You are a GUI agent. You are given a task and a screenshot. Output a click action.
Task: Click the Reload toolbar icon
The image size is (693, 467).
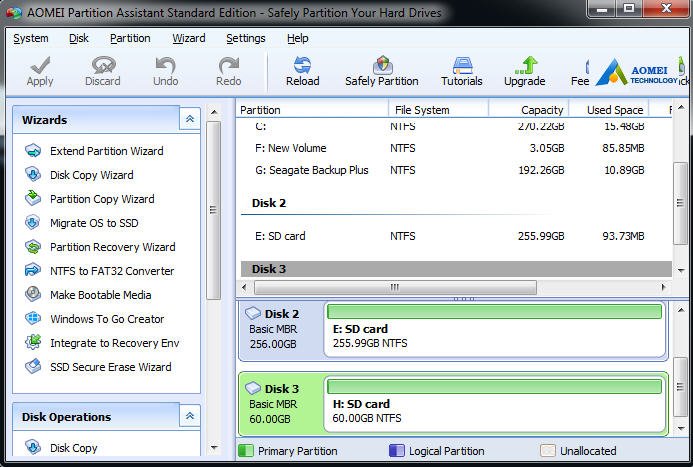coord(303,65)
